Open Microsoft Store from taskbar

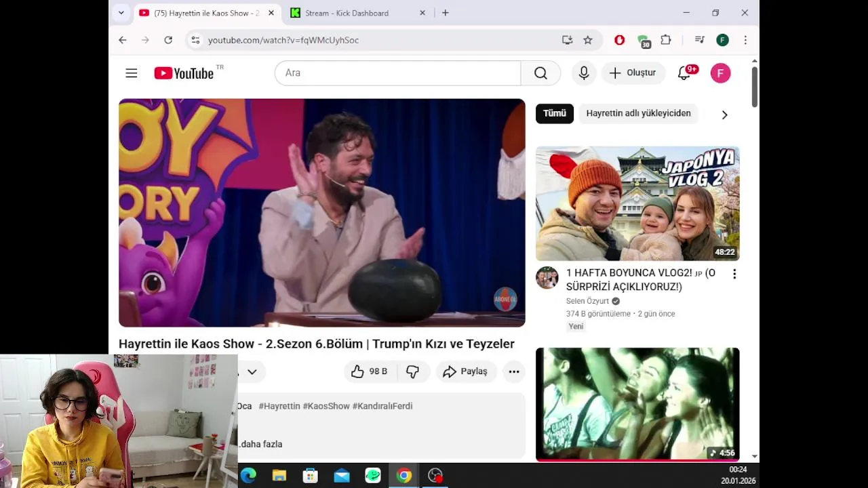[311, 476]
